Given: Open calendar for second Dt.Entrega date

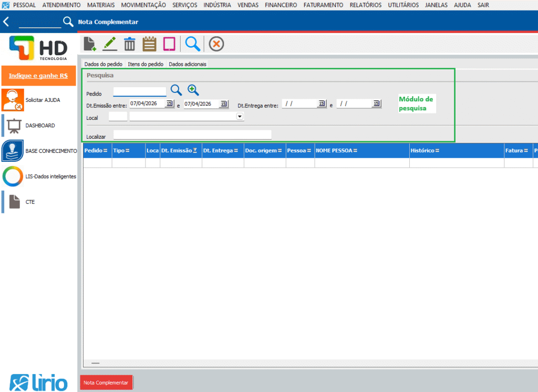Looking at the screenshot, I should click(x=376, y=104).
